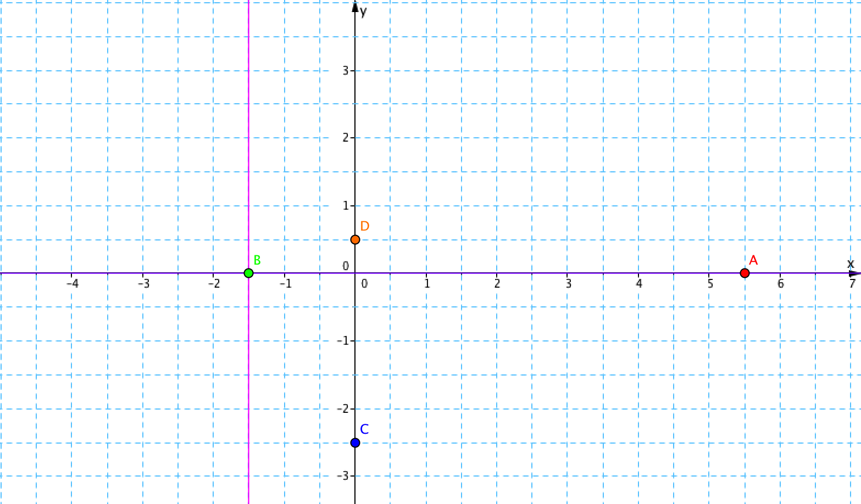Click tick label 3 on y-axis
The width and height of the screenshot is (861, 504).
point(346,70)
